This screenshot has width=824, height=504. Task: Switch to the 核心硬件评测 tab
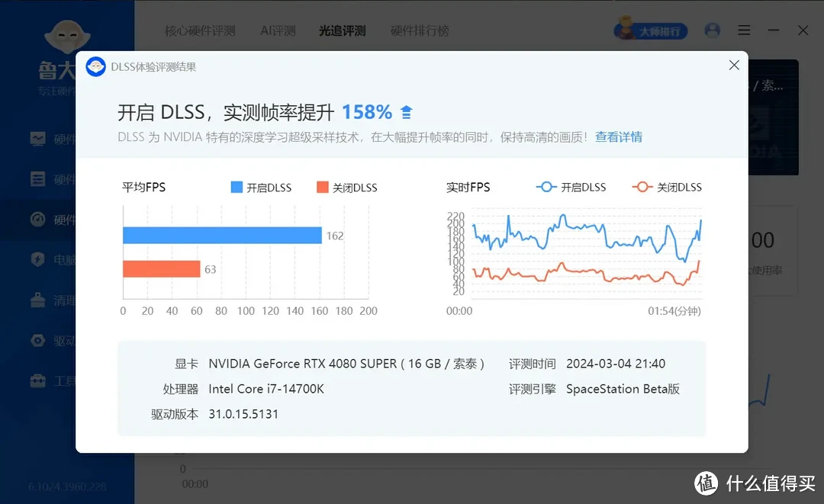pos(200,30)
